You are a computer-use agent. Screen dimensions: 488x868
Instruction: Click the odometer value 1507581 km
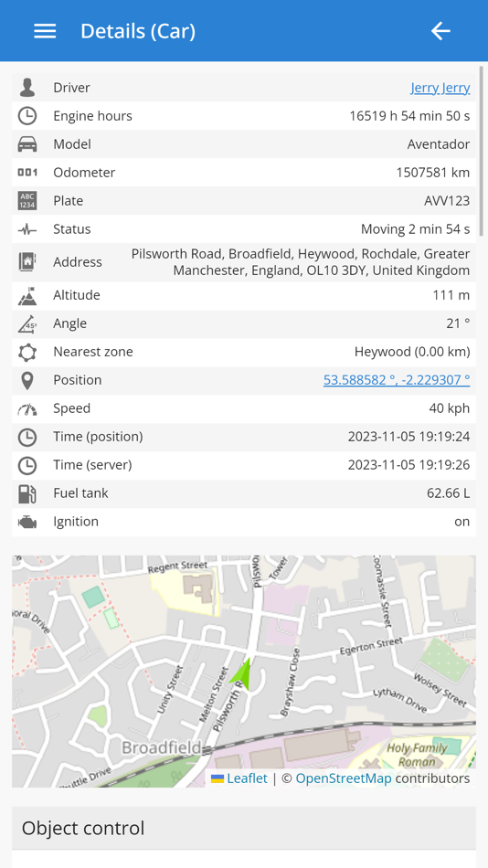pos(433,172)
